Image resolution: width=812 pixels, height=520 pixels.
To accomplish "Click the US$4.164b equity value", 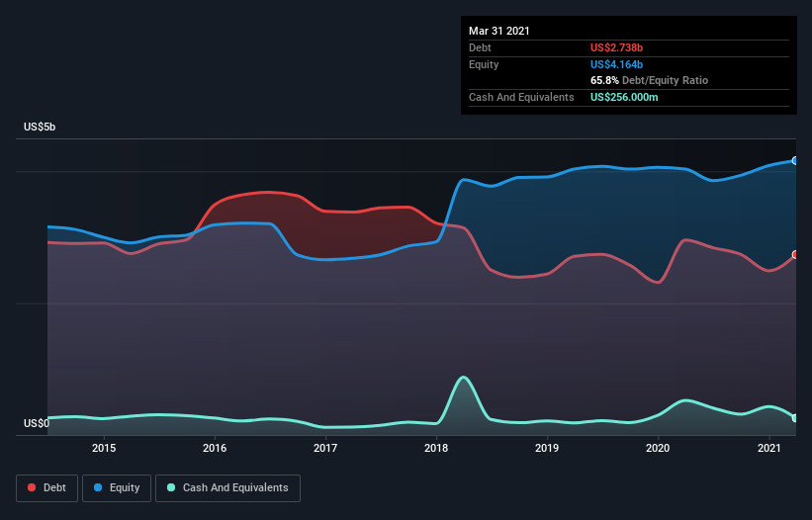I will pos(616,64).
